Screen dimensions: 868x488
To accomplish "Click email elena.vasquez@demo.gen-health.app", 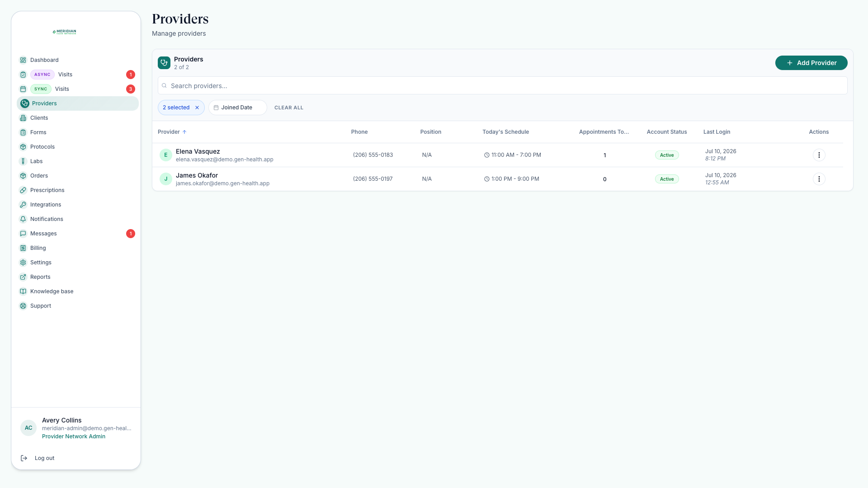I will tap(225, 160).
